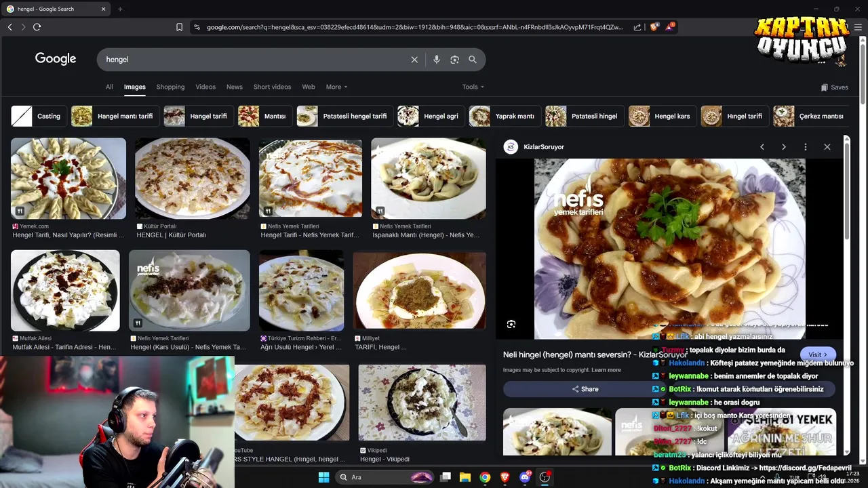Switch to Videos tab

click(205, 87)
